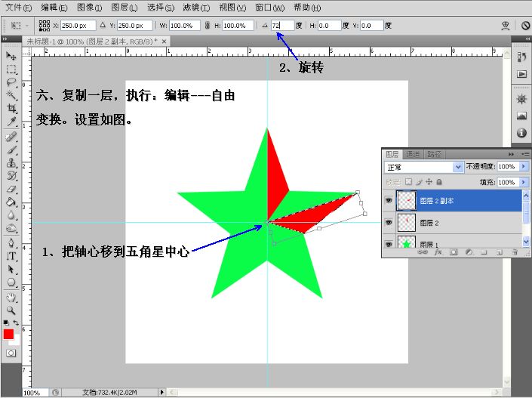This screenshot has height=398, width=532.
Task: Toggle maintain aspect ratio link icon
Action: pyautogui.click(x=207, y=26)
